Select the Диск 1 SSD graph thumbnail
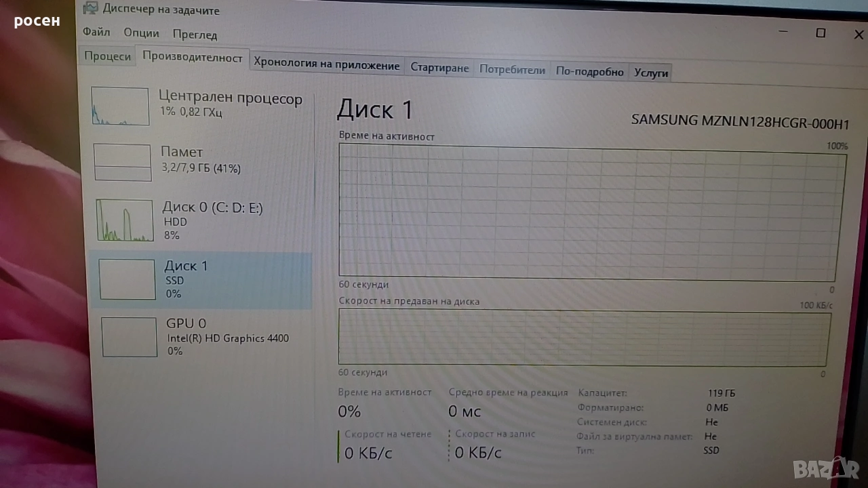Image resolution: width=868 pixels, height=488 pixels. [127, 279]
